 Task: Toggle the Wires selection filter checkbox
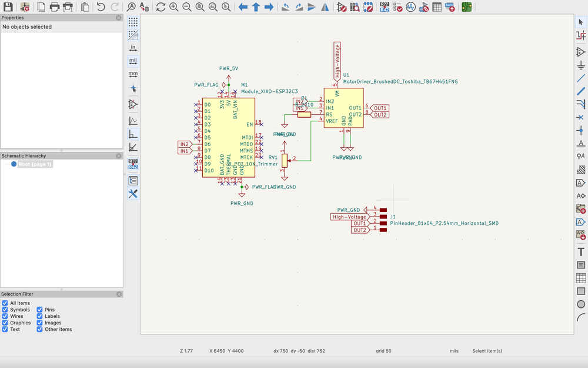[x=5, y=316]
